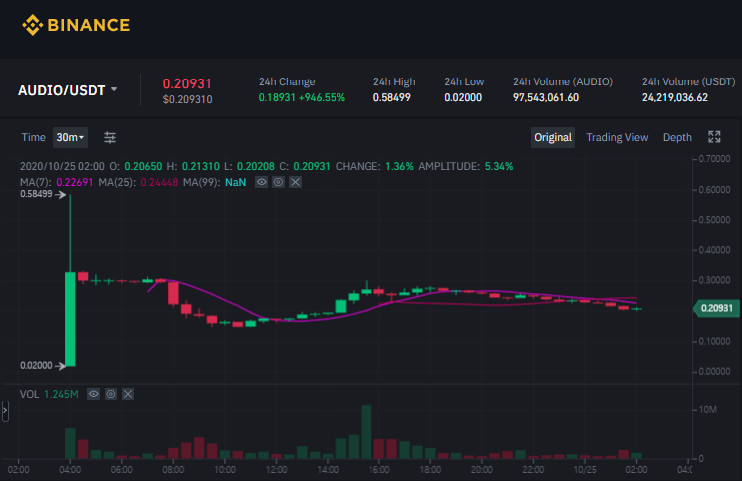
Task: Click the $0.209310 USD price
Action: [187, 99]
